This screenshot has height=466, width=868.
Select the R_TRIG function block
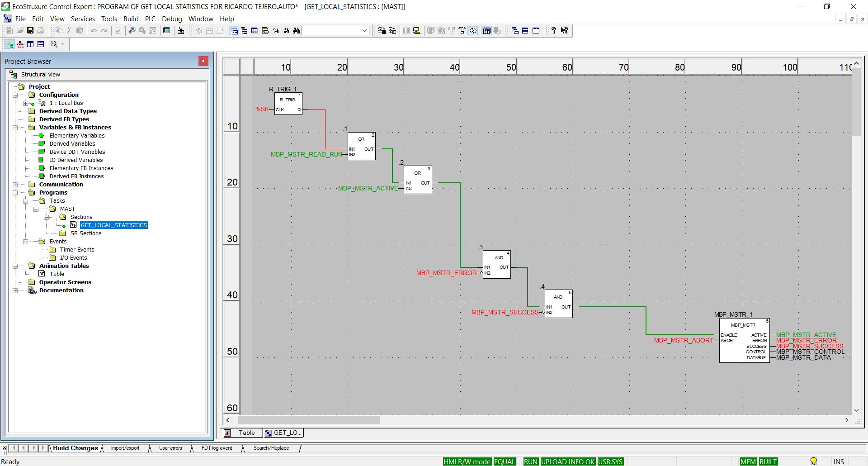(288, 104)
